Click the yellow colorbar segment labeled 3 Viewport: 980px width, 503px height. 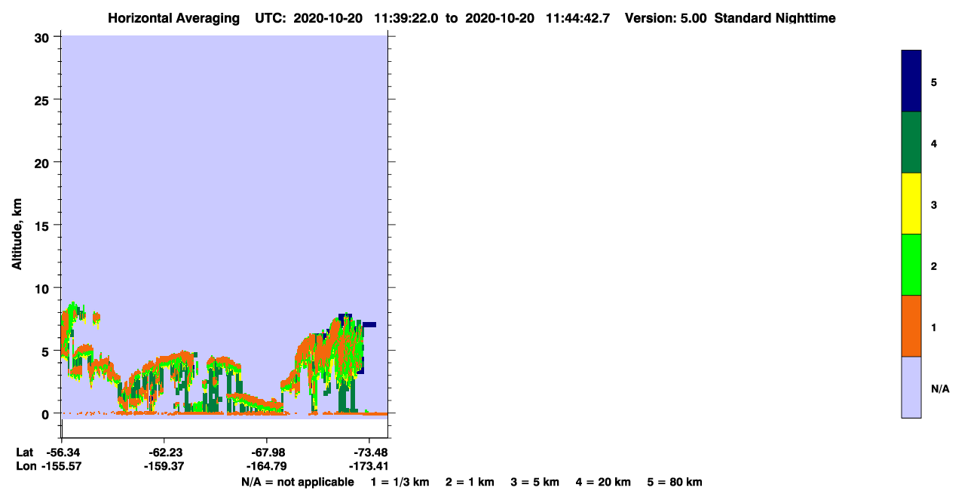[911, 204]
